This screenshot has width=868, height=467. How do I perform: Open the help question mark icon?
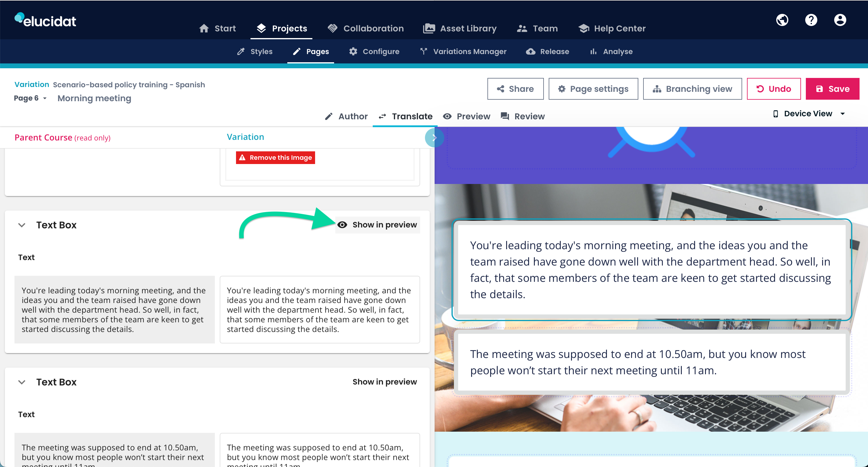[811, 20]
